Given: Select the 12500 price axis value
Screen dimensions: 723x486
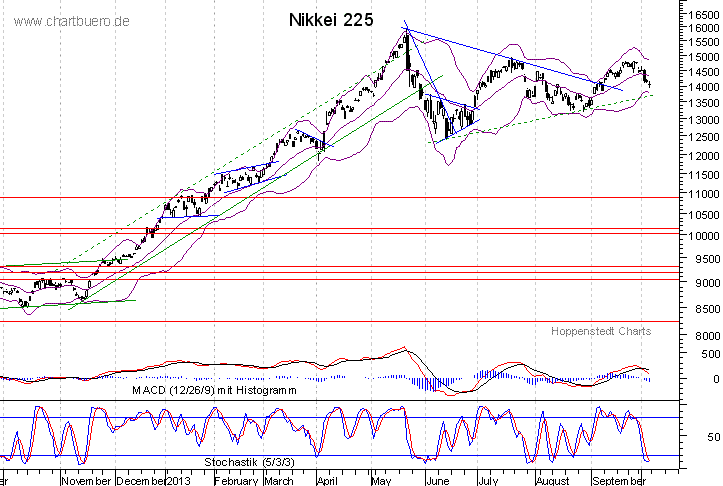Looking at the screenshot, I should click(x=704, y=137).
